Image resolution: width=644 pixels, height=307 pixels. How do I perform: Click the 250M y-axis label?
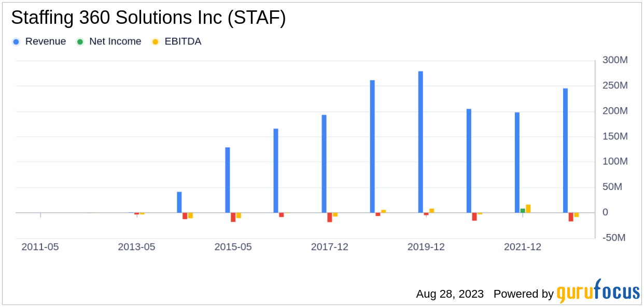(x=615, y=86)
